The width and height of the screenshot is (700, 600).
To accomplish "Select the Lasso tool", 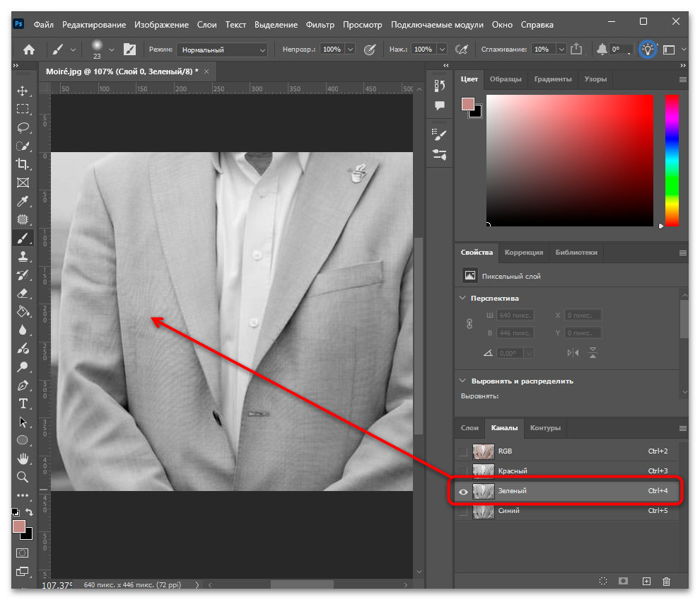I will tap(23, 128).
